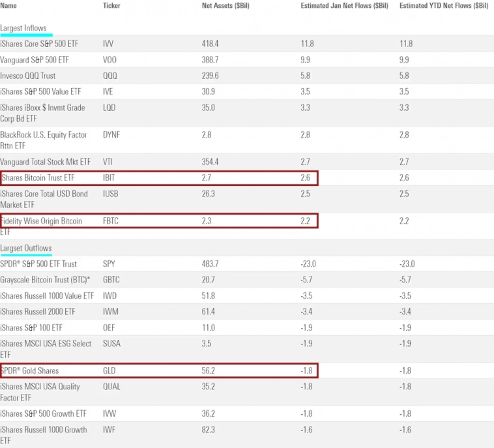The image size is (494, 448).
Task: Click the FBTC ticker cell
Action: (111, 221)
